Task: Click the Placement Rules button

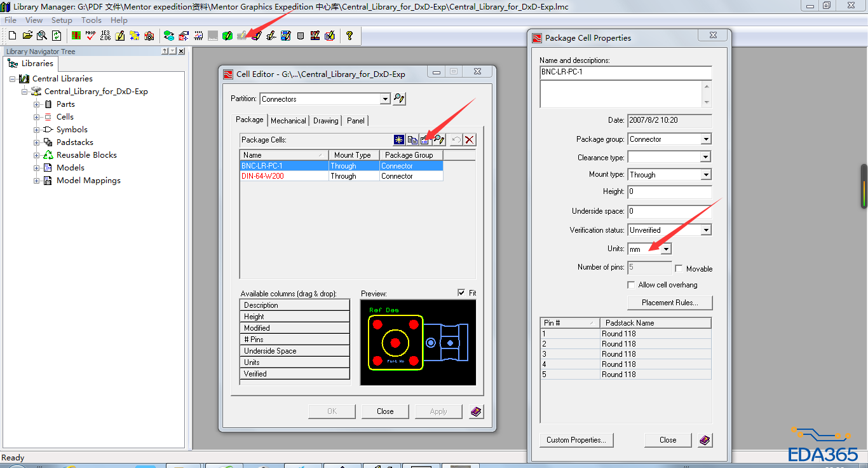Action: click(x=670, y=303)
